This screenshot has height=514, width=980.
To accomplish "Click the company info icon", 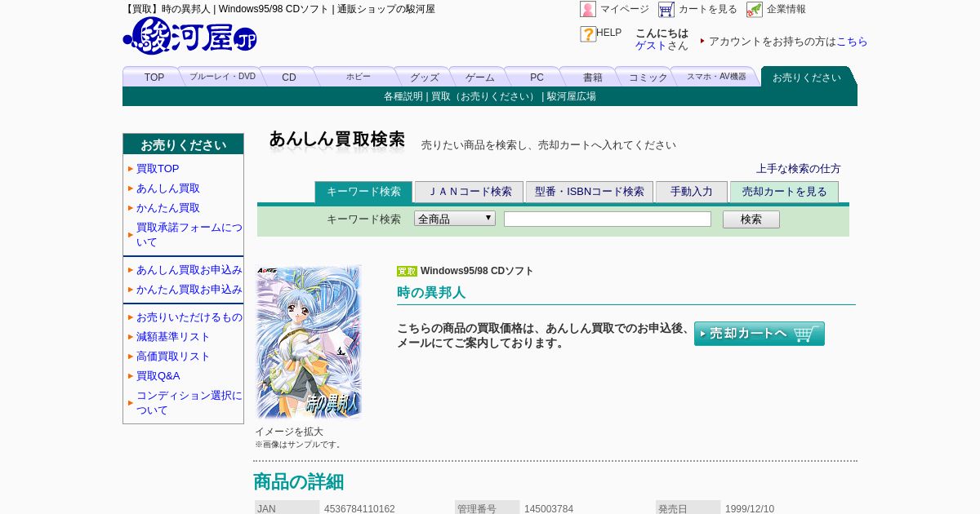I will click(x=755, y=9).
